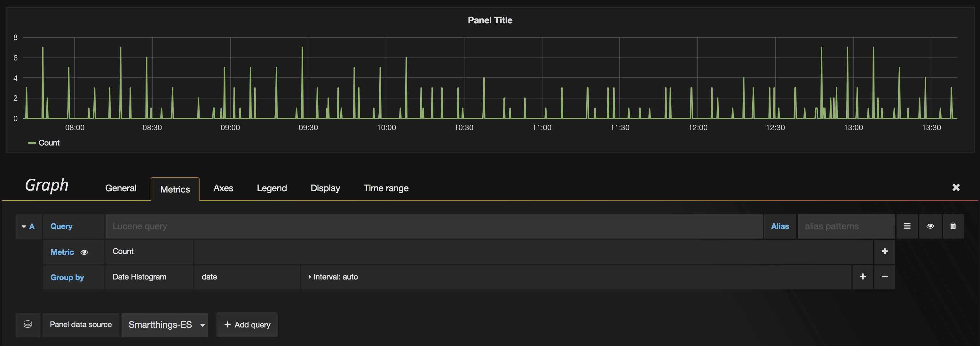Delete query A with trash icon
Viewport: 980px width, 346px height.
tap(953, 226)
